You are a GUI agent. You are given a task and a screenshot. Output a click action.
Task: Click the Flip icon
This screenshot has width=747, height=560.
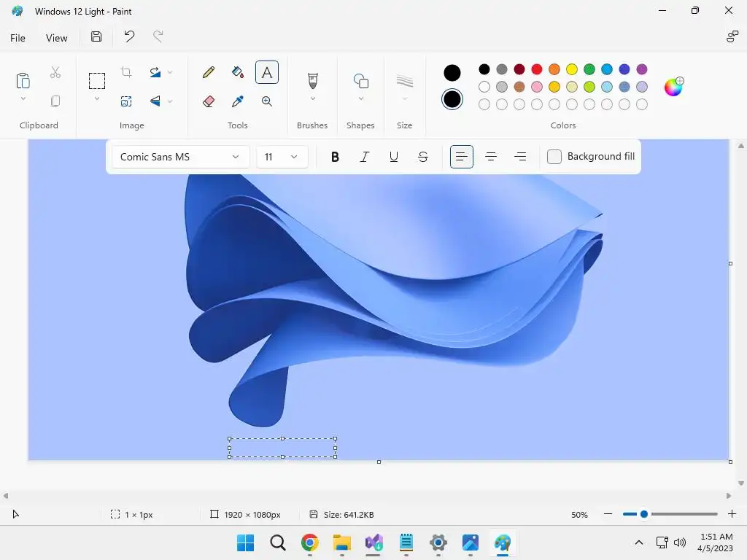(x=155, y=101)
